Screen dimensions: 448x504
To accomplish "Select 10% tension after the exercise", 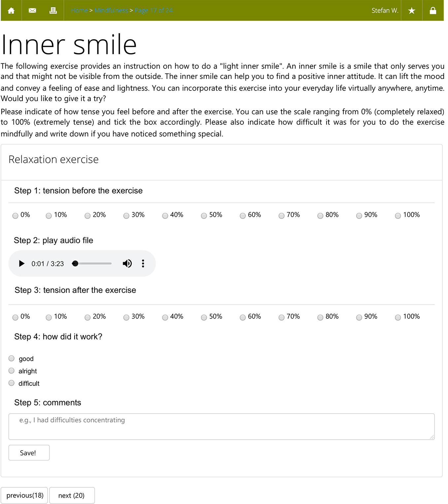I will (x=49, y=318).
